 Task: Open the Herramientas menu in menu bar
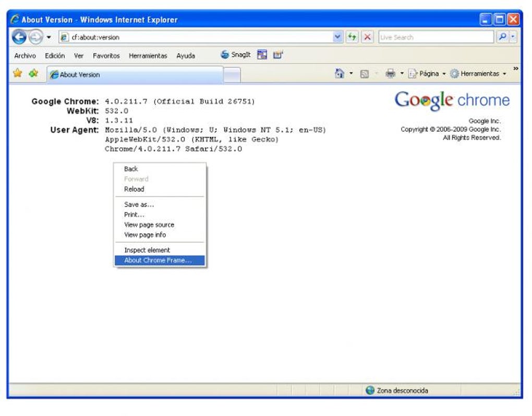(x=148, y=56)
